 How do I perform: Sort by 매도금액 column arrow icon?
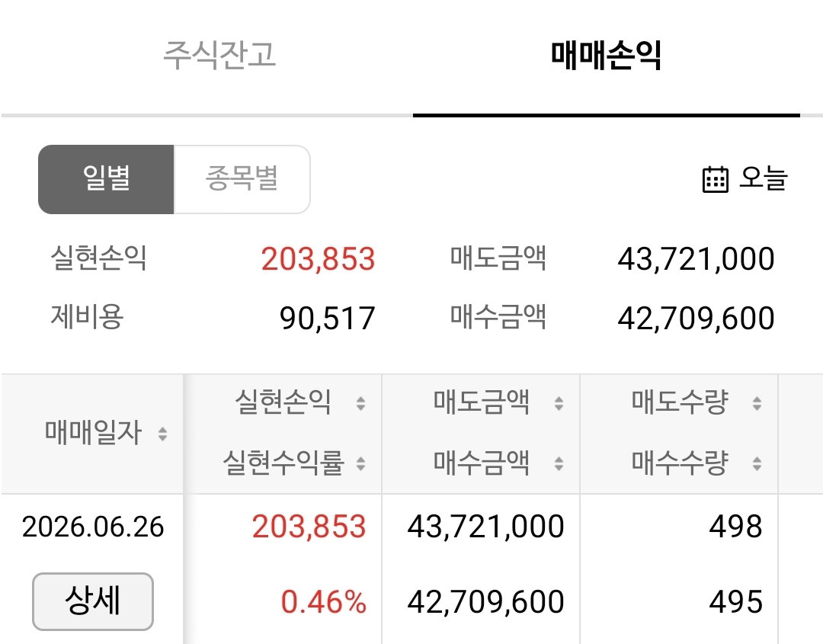[559, 403]
